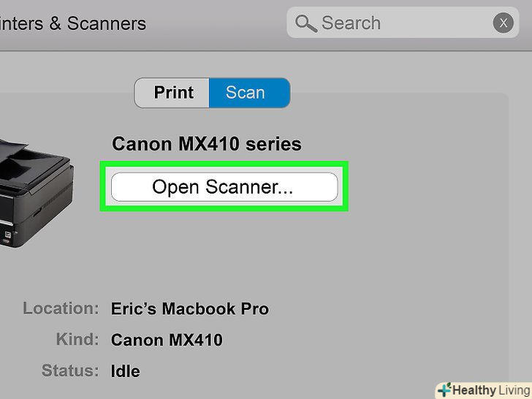The image size is (532, 399).
Task: Click the Canon MX410 series heading
Action: (206, 144)
